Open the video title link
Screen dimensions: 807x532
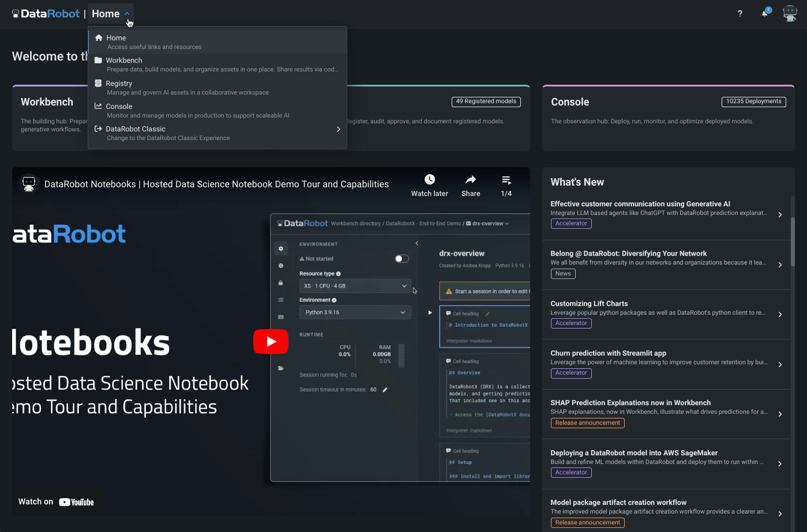pyautogui.click(x=216, y=184)
